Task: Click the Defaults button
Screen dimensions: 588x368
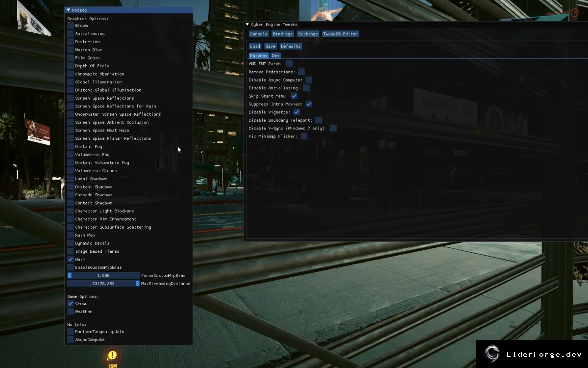Action: [x=291, y=46]
